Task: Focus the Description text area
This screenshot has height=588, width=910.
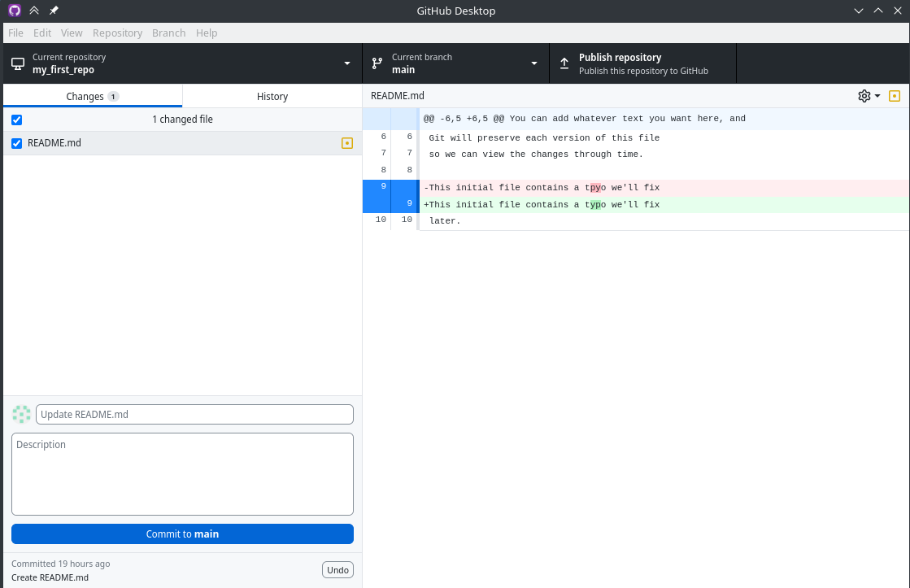Action: pos(182,473)
